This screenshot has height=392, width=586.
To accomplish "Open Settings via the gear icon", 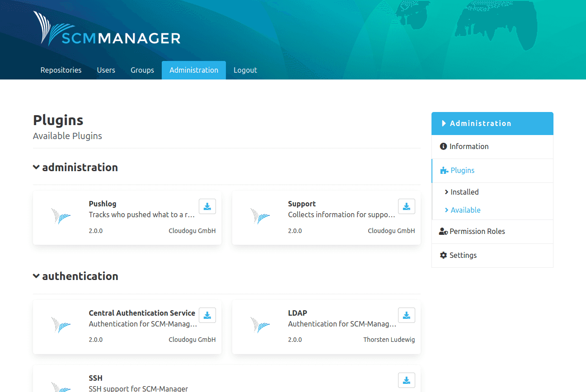I will tap(443, 255).
